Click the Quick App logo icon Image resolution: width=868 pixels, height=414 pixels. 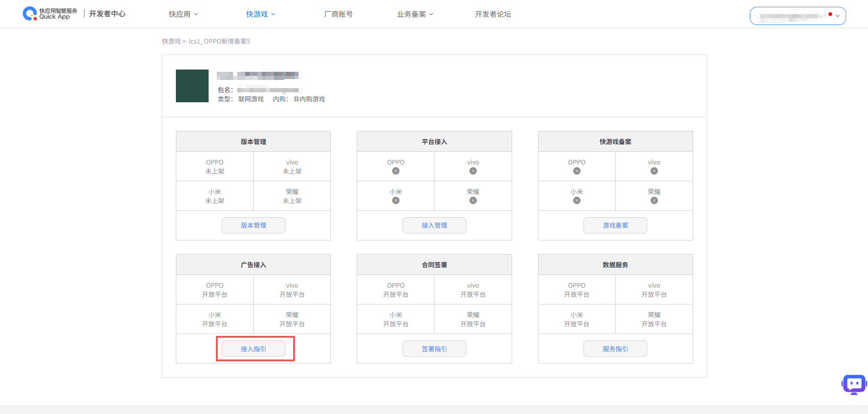pos(30,14)
